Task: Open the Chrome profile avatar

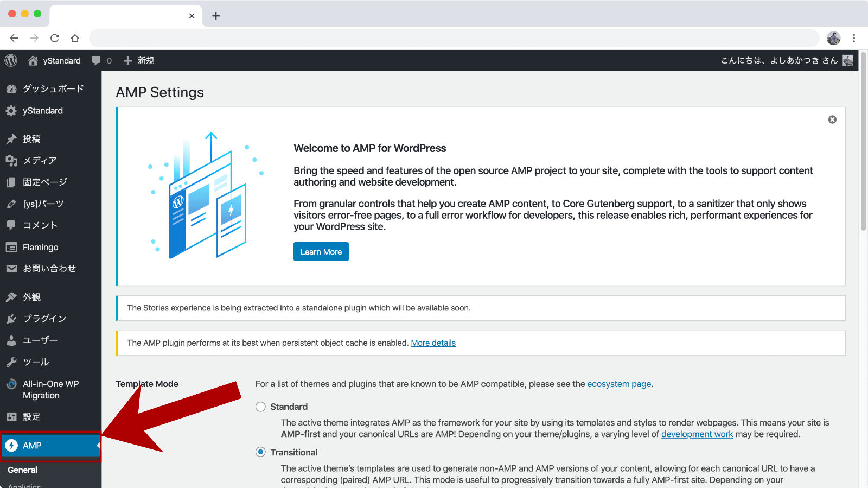Action: 834,38
